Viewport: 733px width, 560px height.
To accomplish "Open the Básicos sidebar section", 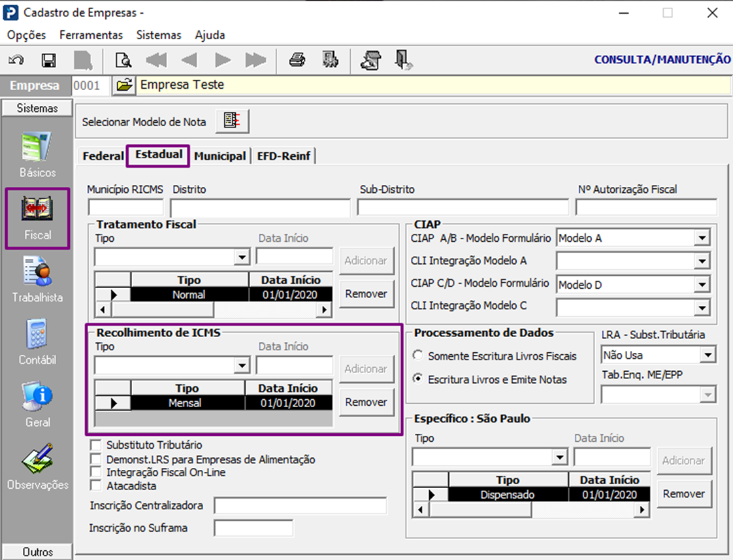I will (37, 155).
